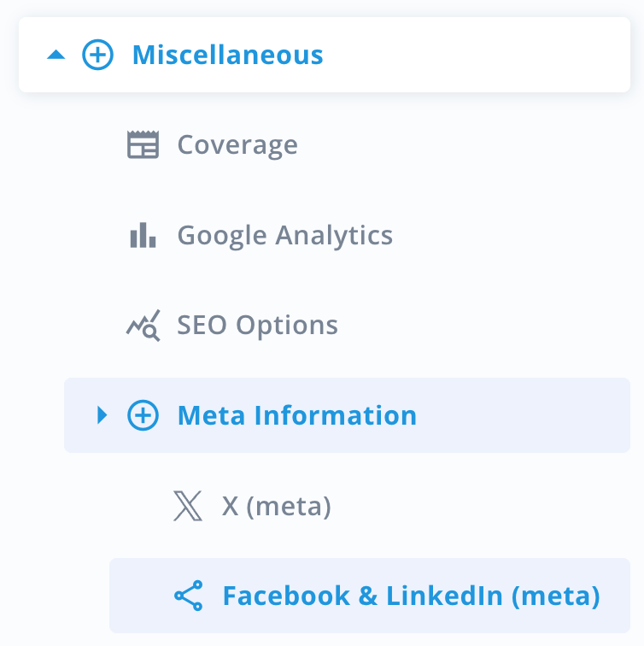The image size is (644, 646).
Task: Select the Meta Information label
Action: 296,416
